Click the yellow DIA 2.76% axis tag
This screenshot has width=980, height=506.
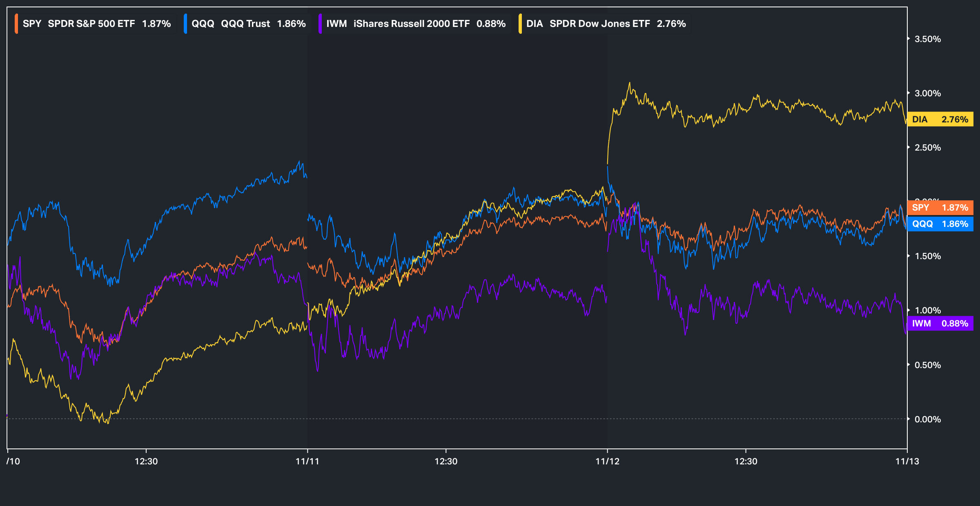[x=940, y=119]
